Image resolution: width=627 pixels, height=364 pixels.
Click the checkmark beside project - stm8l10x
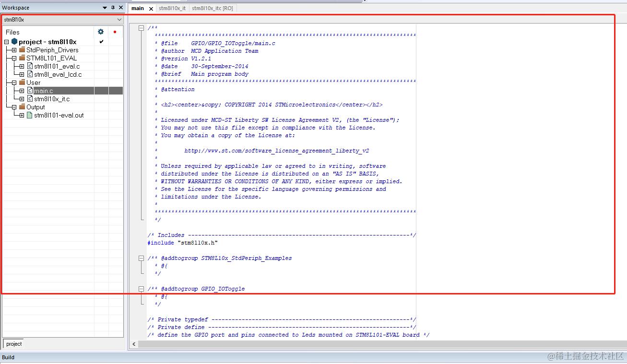tap(101, 42)
